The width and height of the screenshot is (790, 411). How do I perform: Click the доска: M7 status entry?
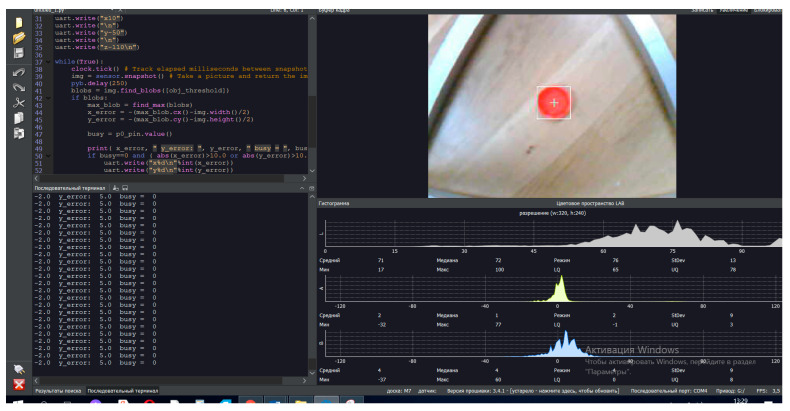tap(399, 391)
